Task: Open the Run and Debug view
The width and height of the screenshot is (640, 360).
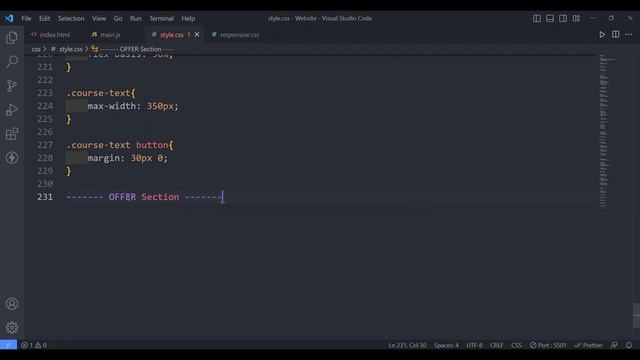Action: (x=12, y=109)
